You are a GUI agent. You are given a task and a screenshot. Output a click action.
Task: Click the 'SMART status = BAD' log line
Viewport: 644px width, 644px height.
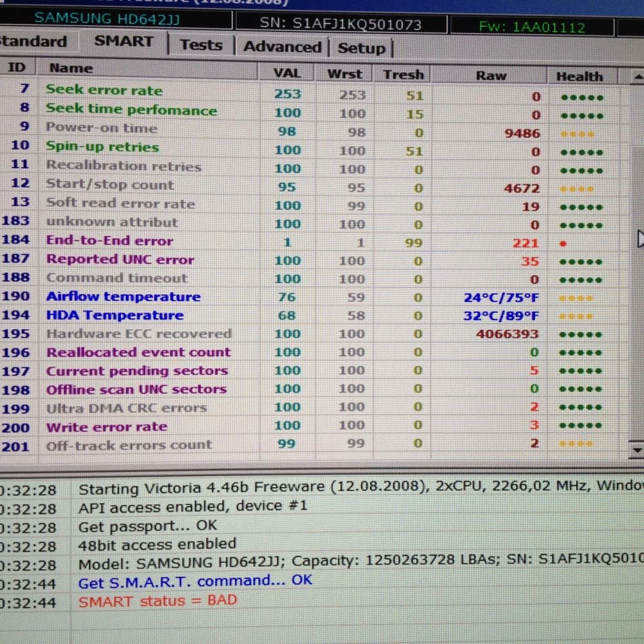click(158, 601)
